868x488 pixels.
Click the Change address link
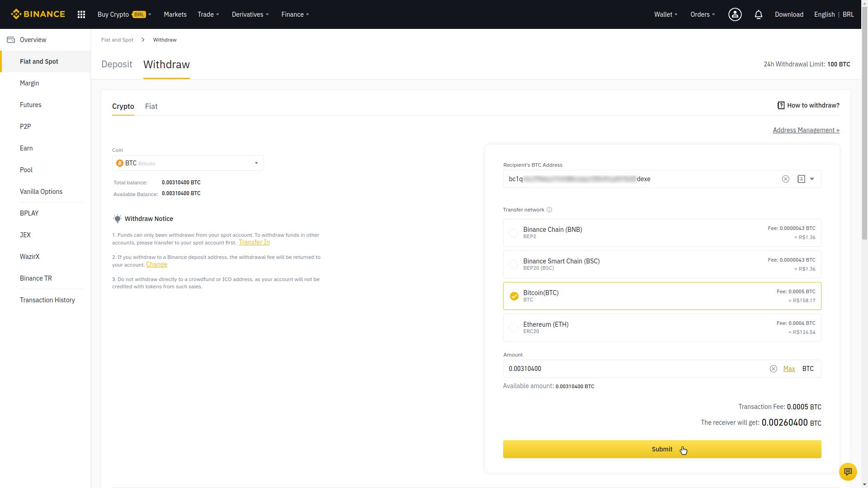pyautogui.click(x=157, y=264)
